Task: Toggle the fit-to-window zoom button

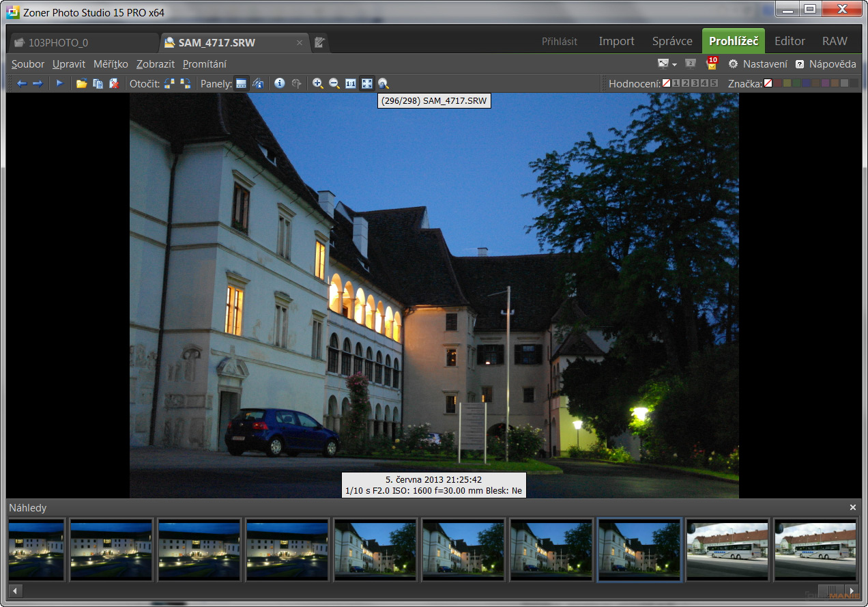Action: coord(367,83)
